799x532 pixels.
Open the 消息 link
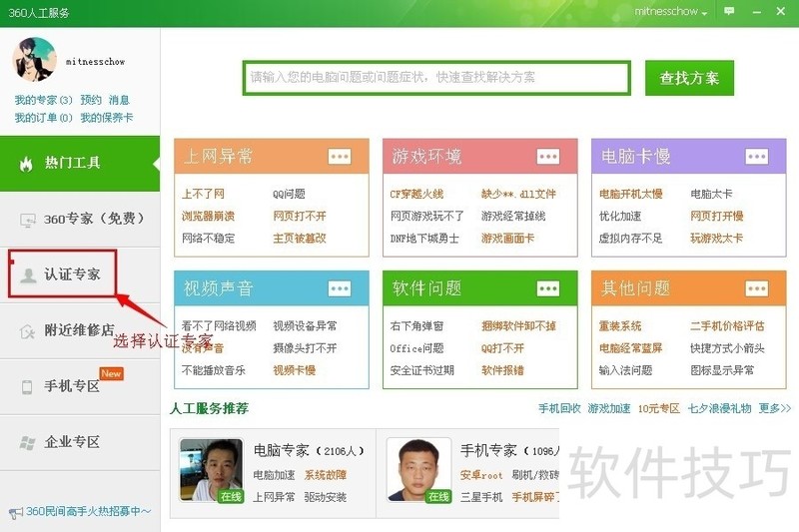click(x=119, y=100)
